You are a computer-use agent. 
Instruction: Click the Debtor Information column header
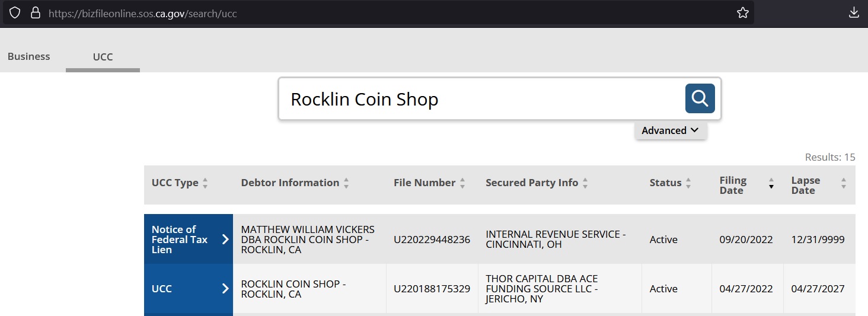pyautogui.click(x=290, y=183)
